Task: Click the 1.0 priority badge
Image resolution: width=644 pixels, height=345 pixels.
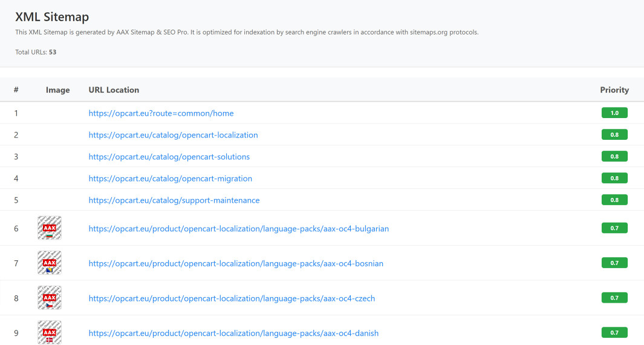Action: tap(614, 113)
